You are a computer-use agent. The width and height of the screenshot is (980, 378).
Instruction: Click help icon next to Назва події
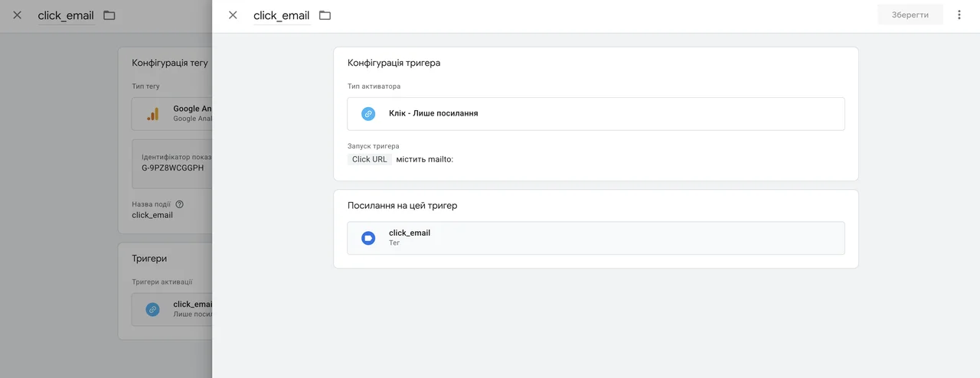(179, 204)
